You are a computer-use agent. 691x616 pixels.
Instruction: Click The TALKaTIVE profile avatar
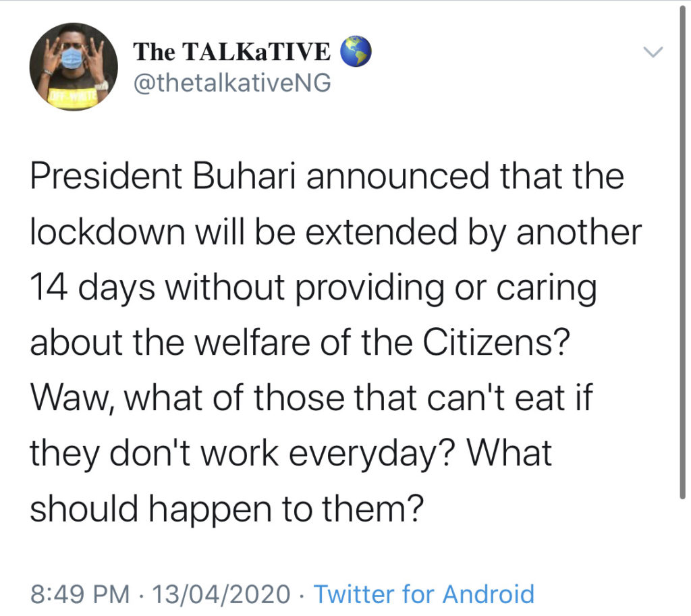tap(74, 67)
